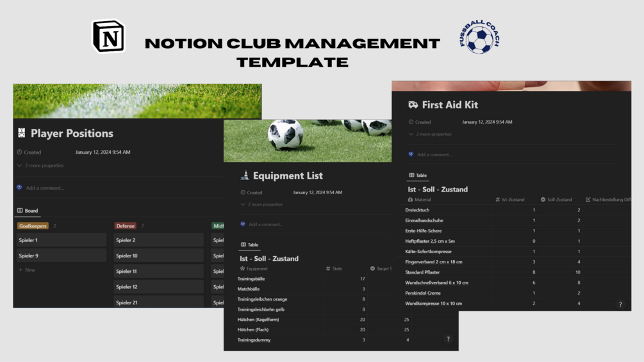Click the Fussball Coach soccer ball logo
Screen dimensions: 644x362
[479, 37]
